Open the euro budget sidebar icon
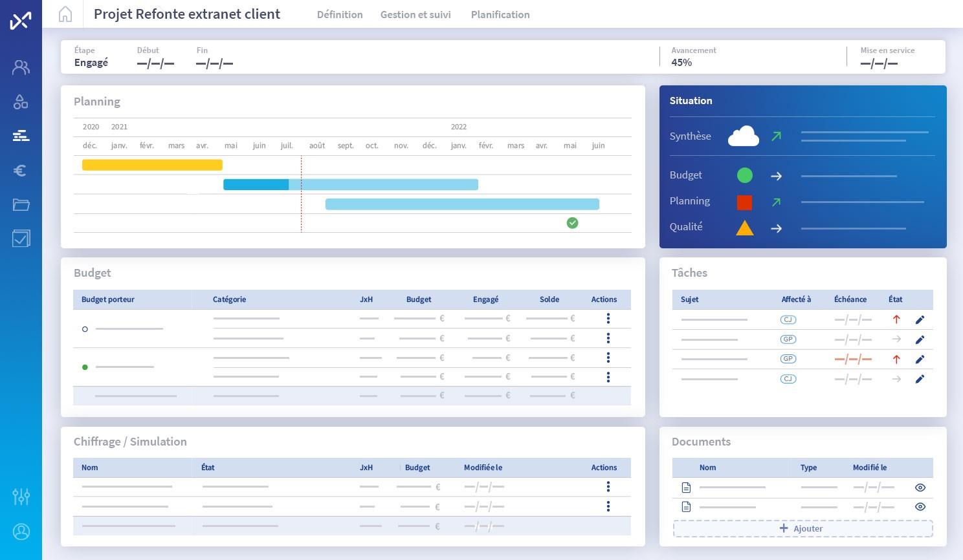The height and width of the screenshot is (560, 963). (21, 170)
